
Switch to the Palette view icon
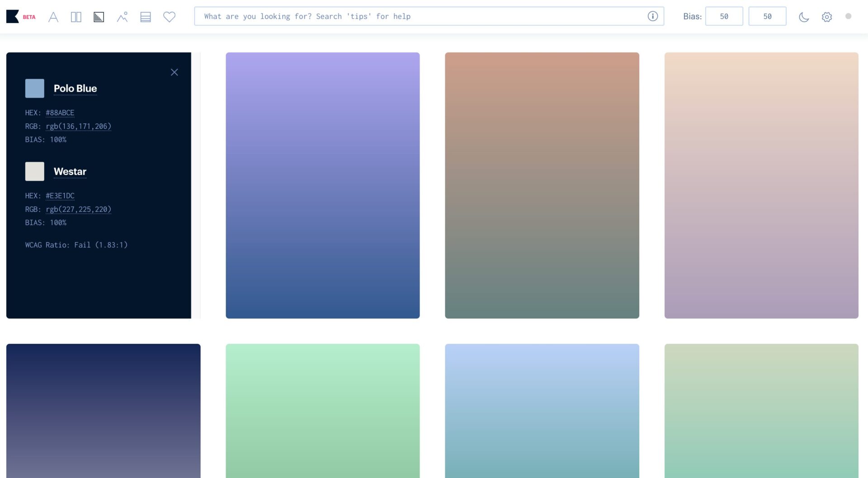pyautogui.click(x=146, y=17)
